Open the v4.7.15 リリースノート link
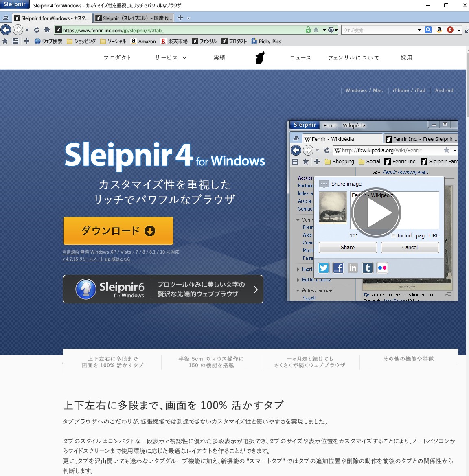The image size is (469, 476). (x=83, y=259)
